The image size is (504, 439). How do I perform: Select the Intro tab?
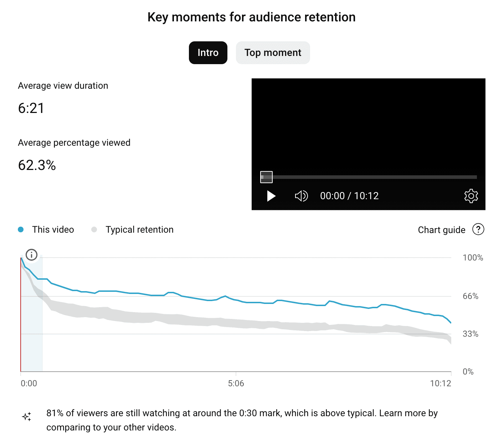[x=208, y=52]
